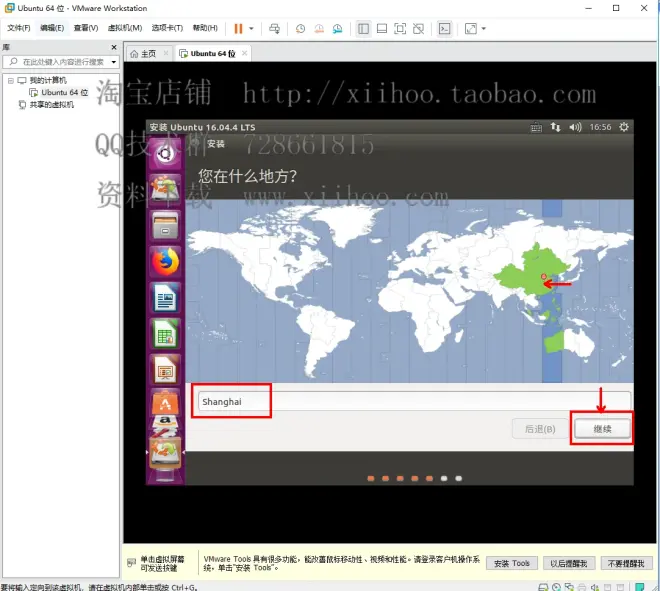Open the 虚拟机(M) menu
The width and height of the screenshot is (660, 591).
(x=125, y=28)
